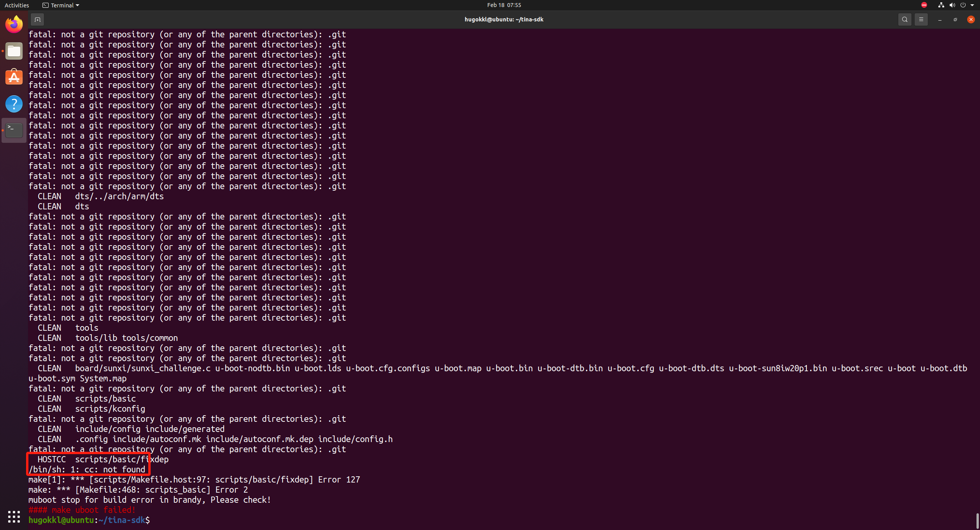Expand the Terminal app menu
This screenshot has height=530, width=980.
tap(61, 5)
